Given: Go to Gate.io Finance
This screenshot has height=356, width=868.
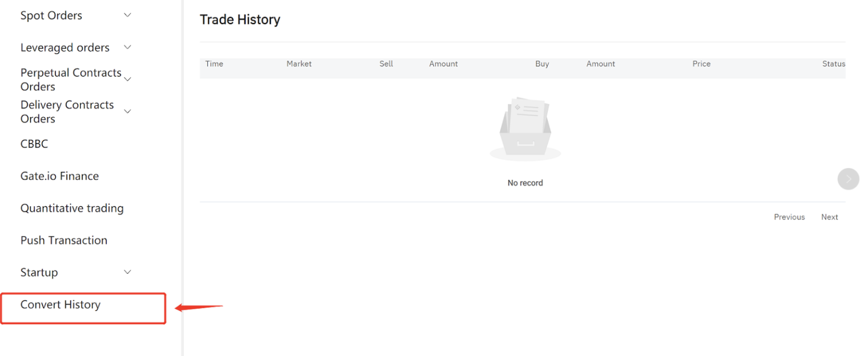Looking at the screenshot, I should (x=60, y=176).
